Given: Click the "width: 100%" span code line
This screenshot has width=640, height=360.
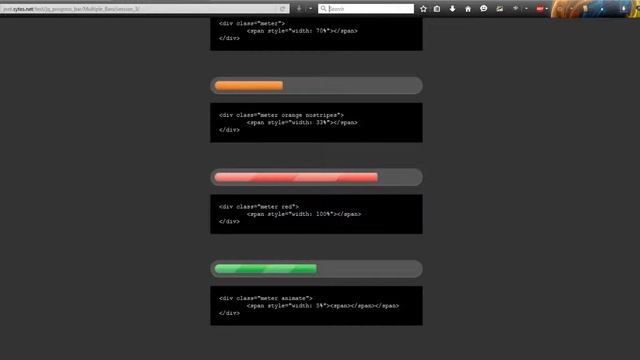Looking at the screenshot, I should coord(304,214).
